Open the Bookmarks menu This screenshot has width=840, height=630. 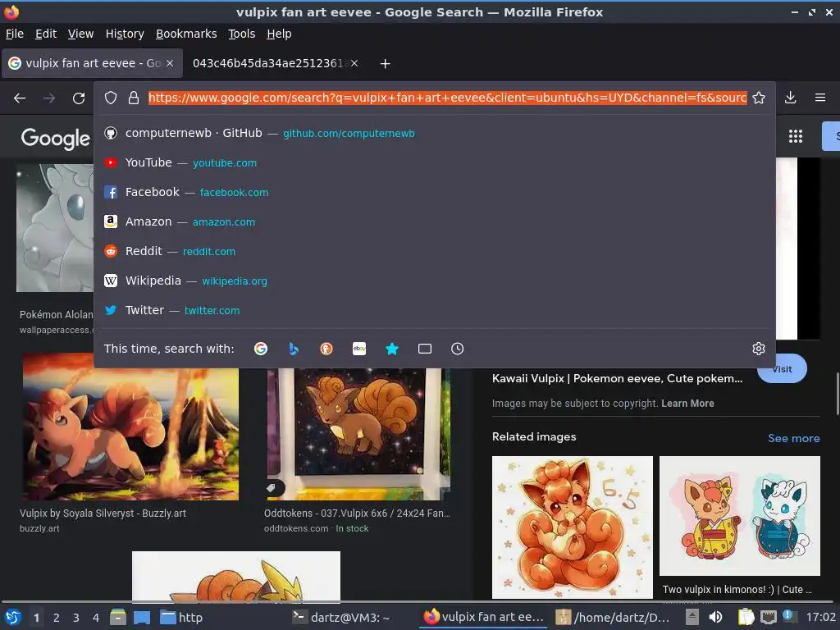pos(186,34)
